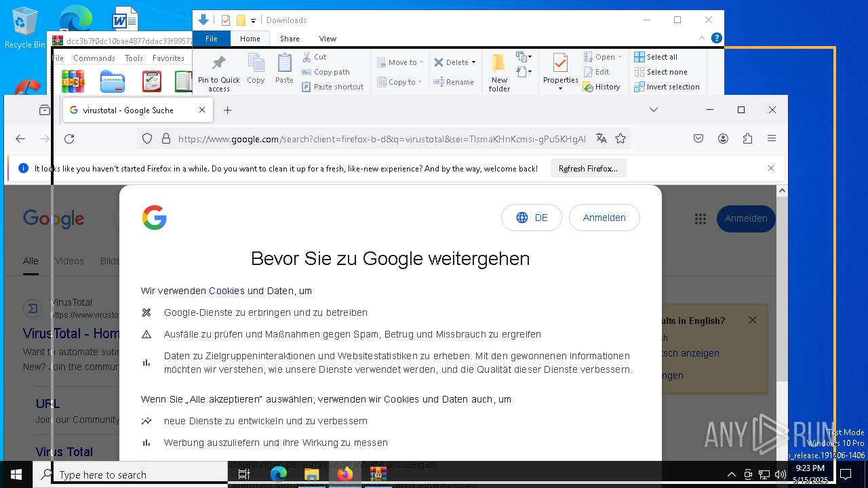Viewport: 868px width, 488px height.
Task: Click Edit in the Explorer ribbon
Action: point(596,72)
